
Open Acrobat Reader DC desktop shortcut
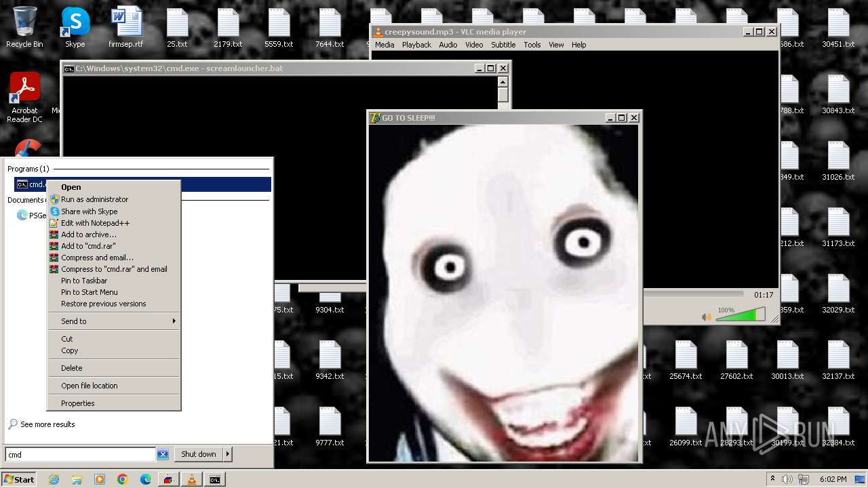point(24,98)
